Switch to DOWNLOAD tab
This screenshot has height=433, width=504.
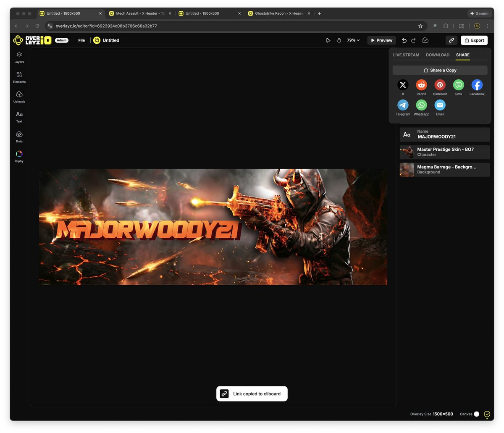click(438, 55)
